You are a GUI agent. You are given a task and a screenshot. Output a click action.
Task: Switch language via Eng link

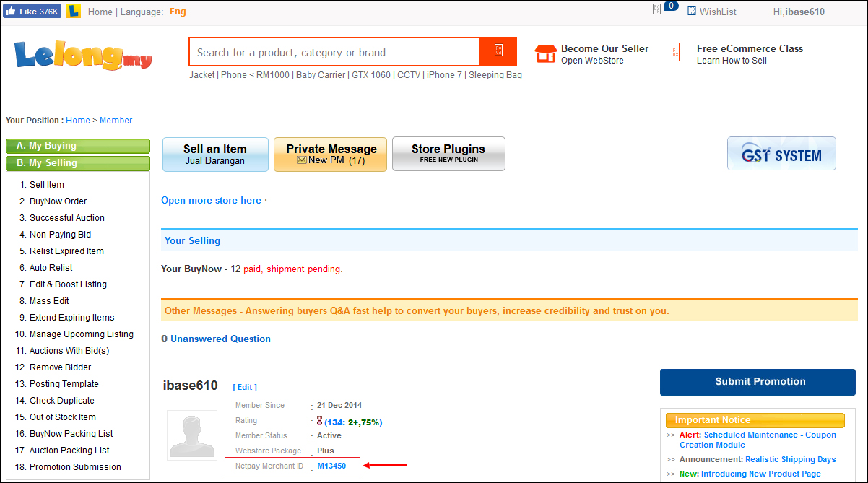(178, 12)
